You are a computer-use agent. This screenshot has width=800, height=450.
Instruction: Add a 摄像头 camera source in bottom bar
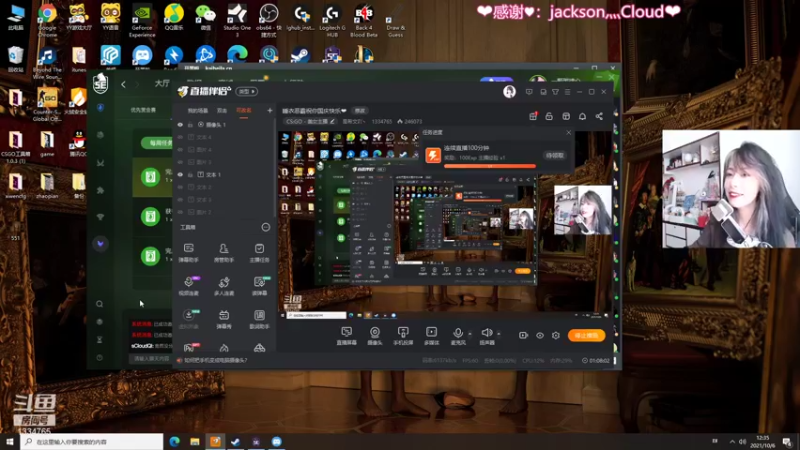point(374,336)
